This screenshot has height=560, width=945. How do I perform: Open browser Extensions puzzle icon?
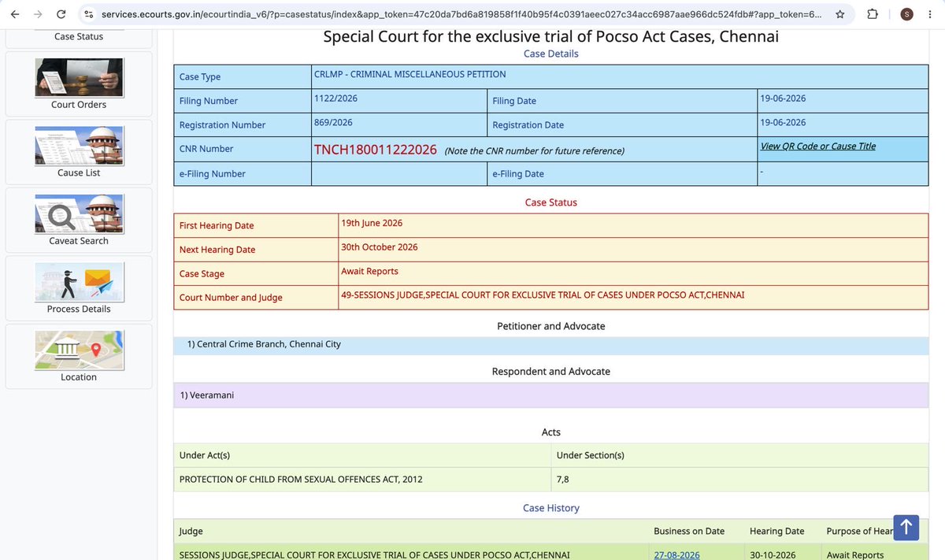(873, 14)
